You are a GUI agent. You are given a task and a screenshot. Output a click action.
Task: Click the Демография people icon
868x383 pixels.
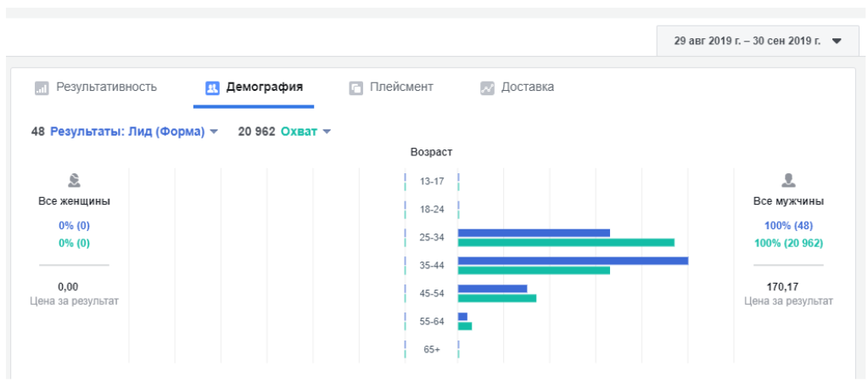click(213, 87)
